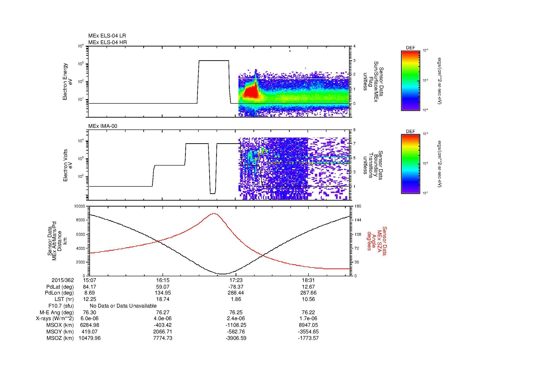Screen dimensions: 555x392
Task: Click the 'MSOX (km)' row label
Action: tap(60, 325)
